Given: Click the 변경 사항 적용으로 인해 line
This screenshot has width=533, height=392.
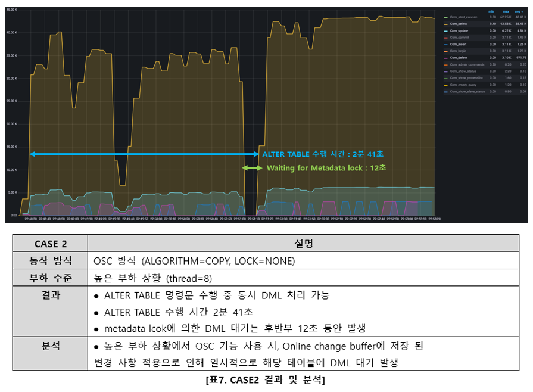Looking at the screenshot, I should 246,362.
